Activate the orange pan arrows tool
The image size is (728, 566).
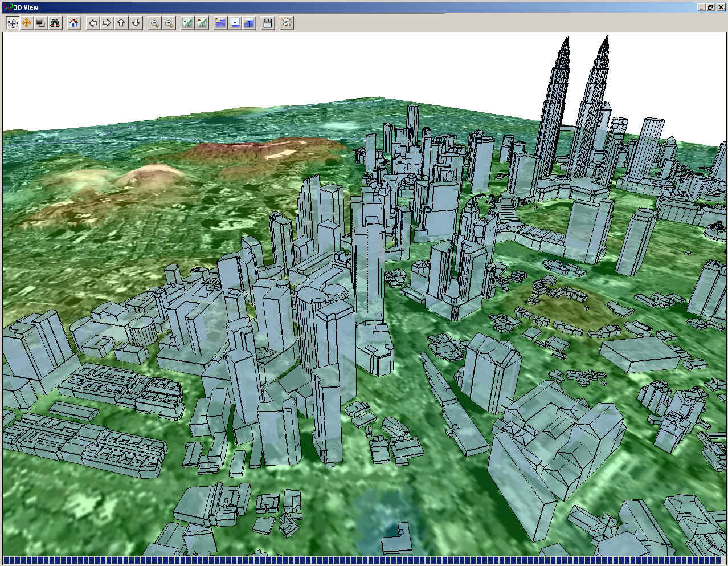[x=26, y=23]
